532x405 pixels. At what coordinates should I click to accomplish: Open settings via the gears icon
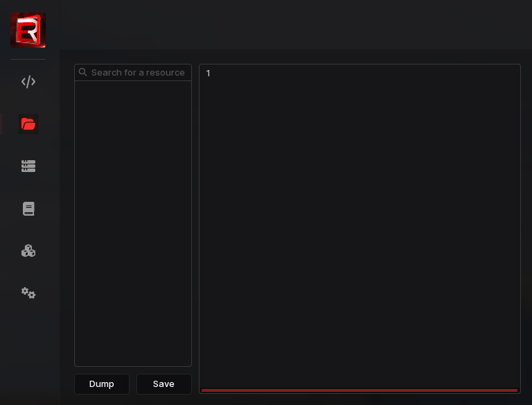click(28, 293)
